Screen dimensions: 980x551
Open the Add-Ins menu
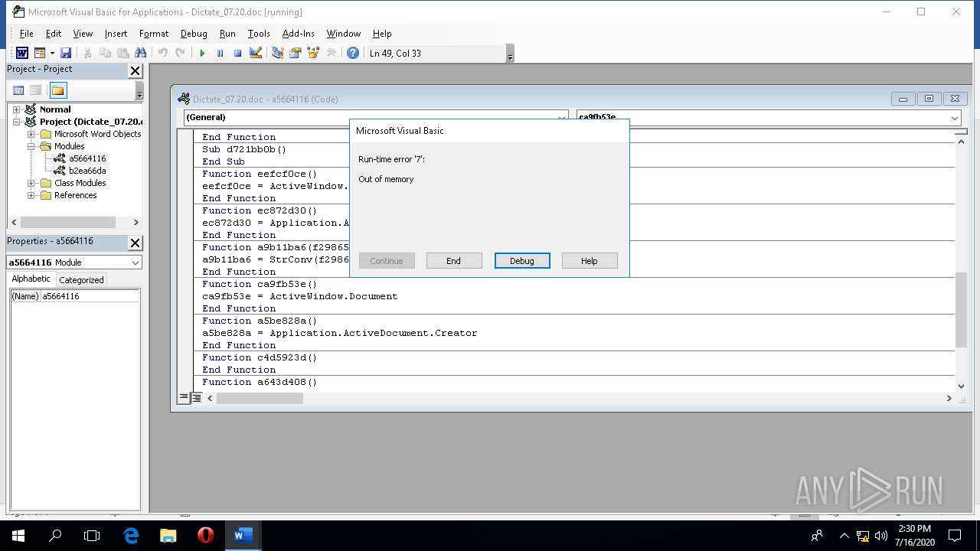(x=298, y=34)
